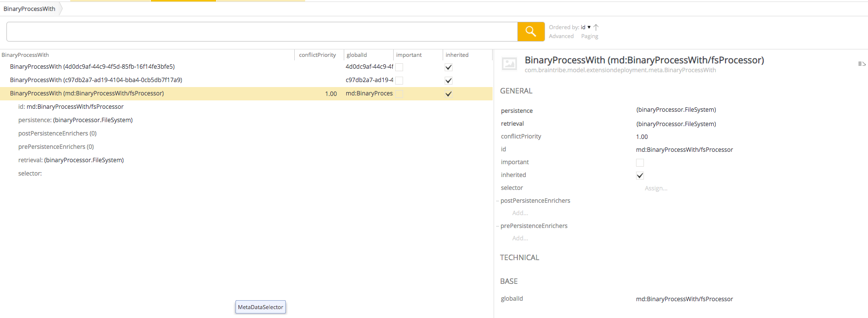
Task: Click the yellow search magnifier button
Action: point(531,32)
